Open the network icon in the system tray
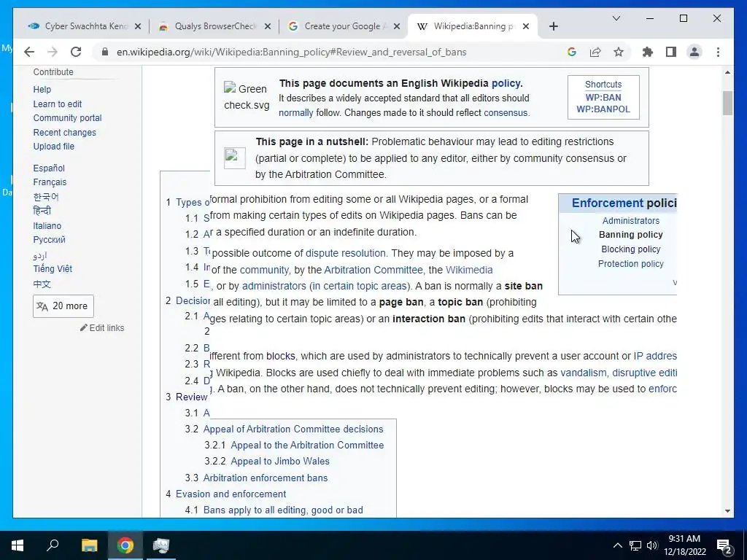 (635, 545)
